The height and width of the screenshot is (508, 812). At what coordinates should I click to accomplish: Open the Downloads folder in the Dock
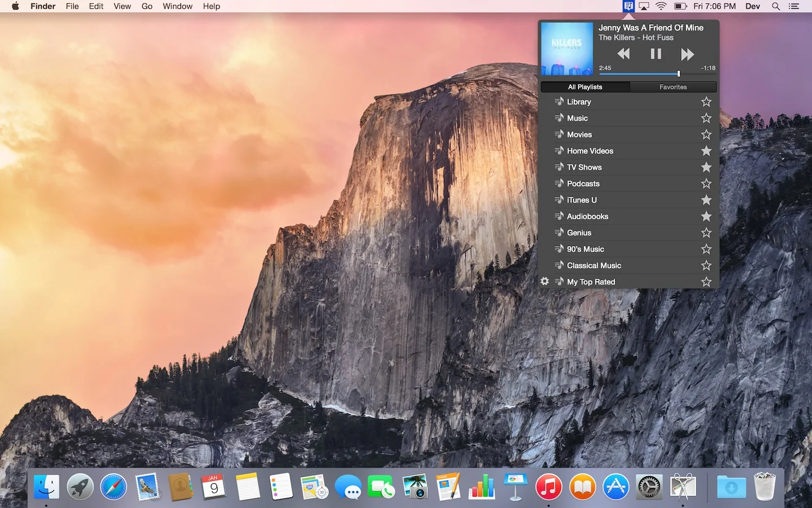click(x=731, y=487)
